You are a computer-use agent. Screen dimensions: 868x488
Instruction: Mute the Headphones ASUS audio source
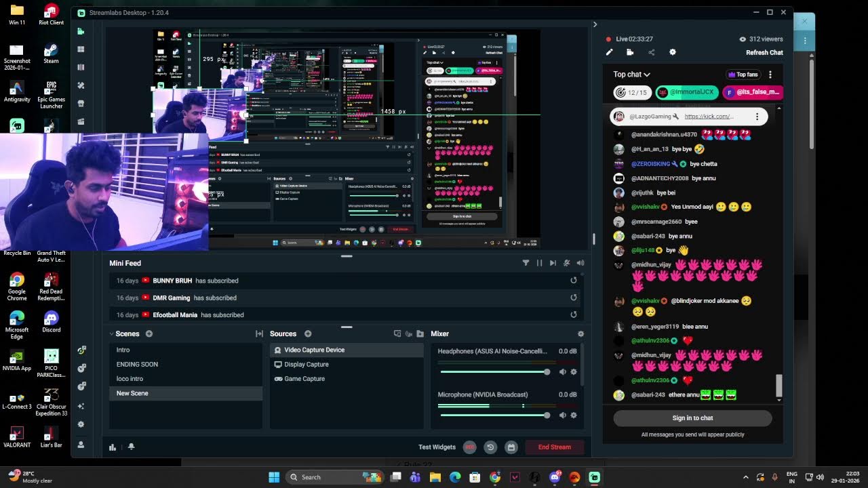562,371
